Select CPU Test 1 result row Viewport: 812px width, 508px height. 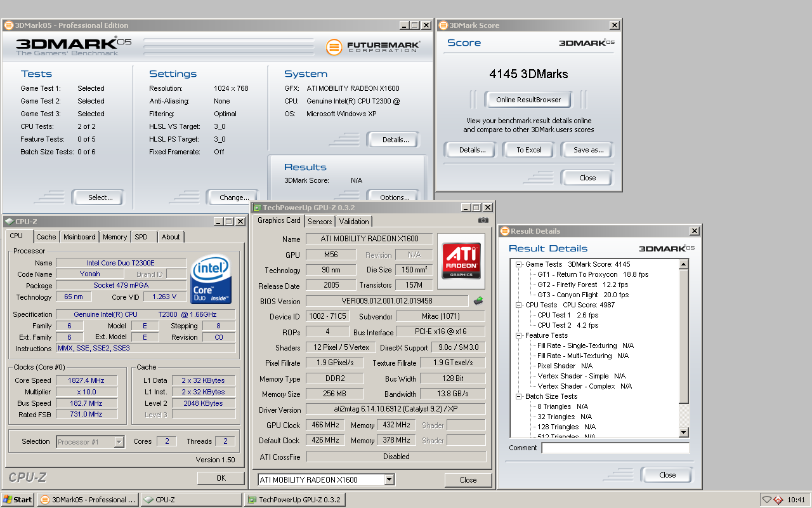point(568,315)
